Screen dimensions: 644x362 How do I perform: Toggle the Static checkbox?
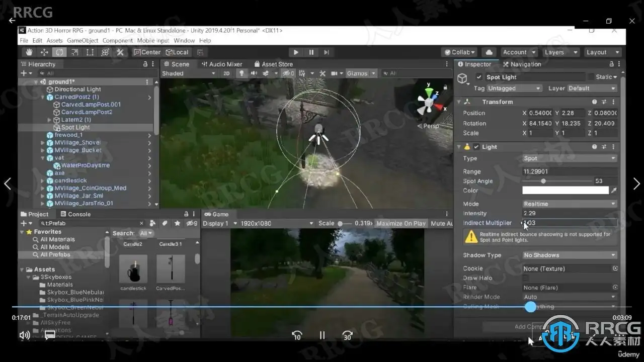click(x=591, y=77)
